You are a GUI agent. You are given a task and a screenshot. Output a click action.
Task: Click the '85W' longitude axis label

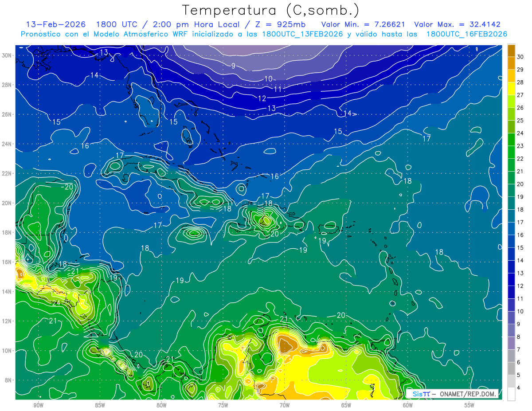[x=100, y=405]
